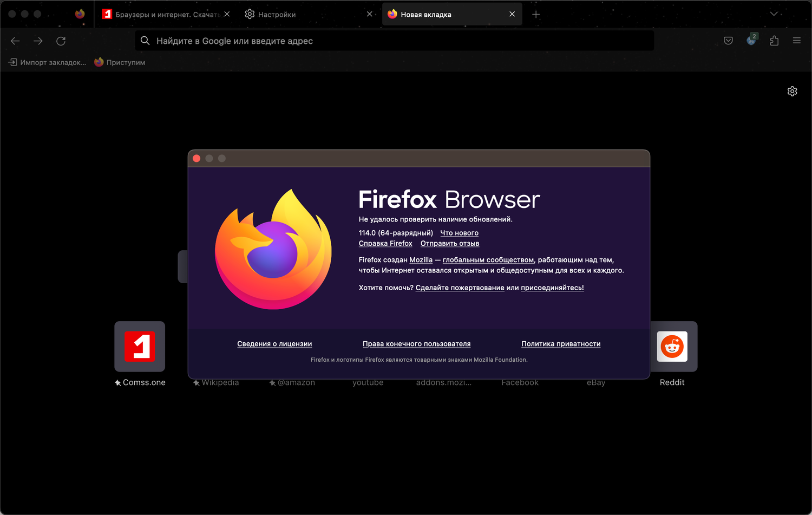Image resolution: width=812 pixels, height=515 pixels.
Task: Click the Отправить отзыв link
Action: coord(450,244)
